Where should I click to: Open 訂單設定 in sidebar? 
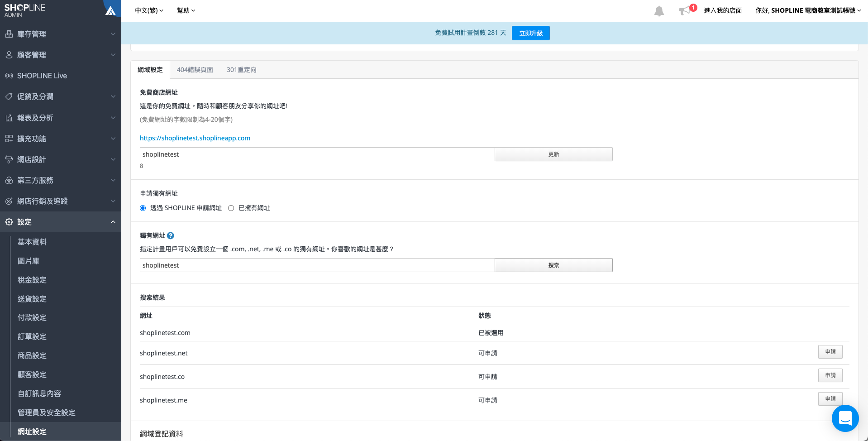tap(32, 336)
